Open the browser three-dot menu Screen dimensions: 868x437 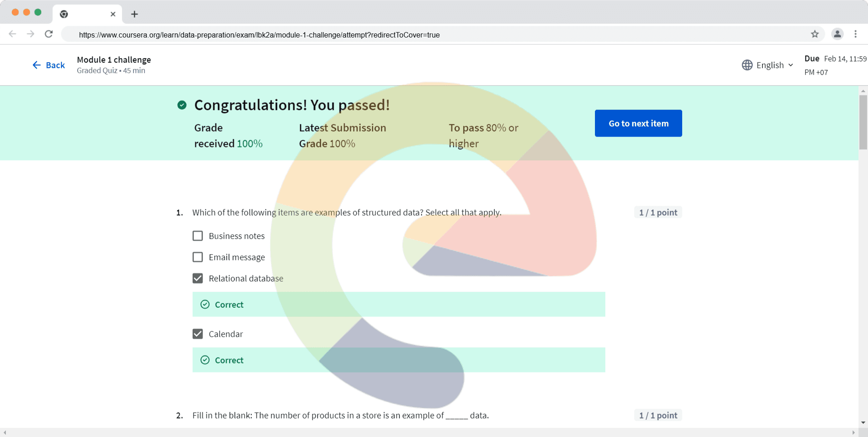coord(855,34)
